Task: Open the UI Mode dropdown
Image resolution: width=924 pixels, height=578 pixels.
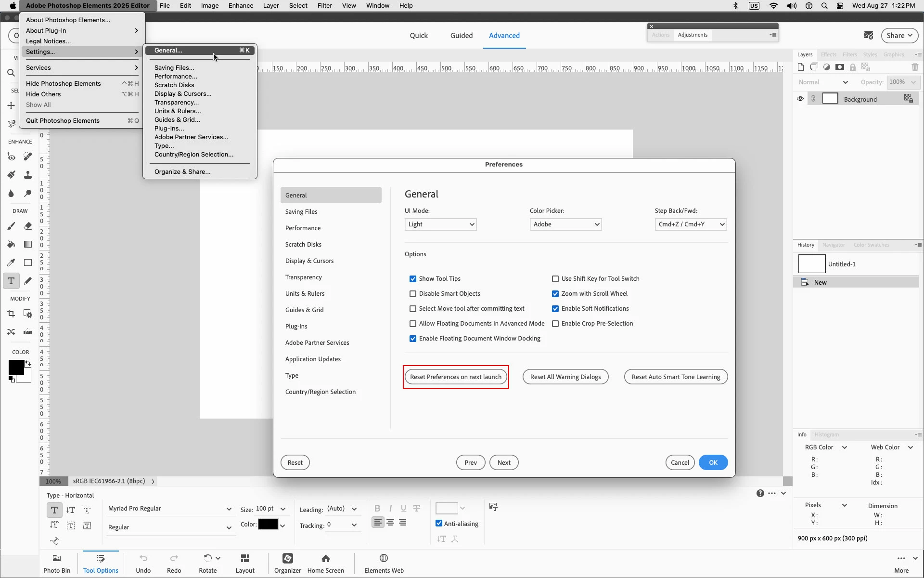Action: pos(440,224)
